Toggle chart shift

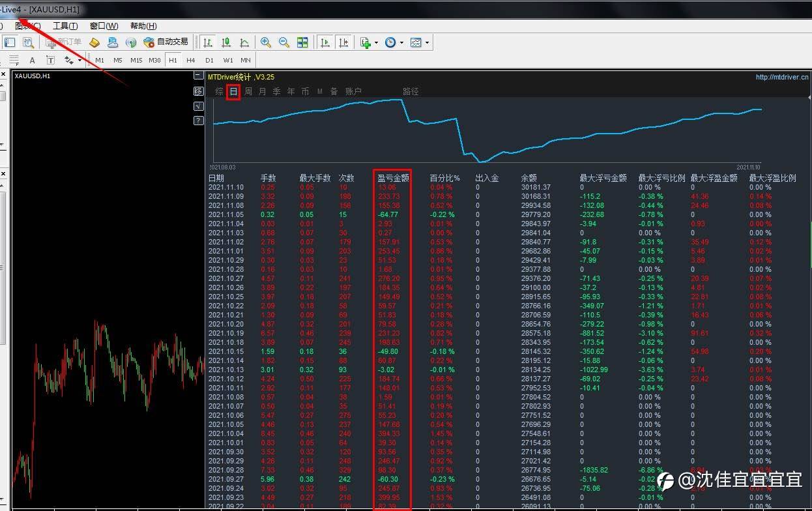point(343,42)
